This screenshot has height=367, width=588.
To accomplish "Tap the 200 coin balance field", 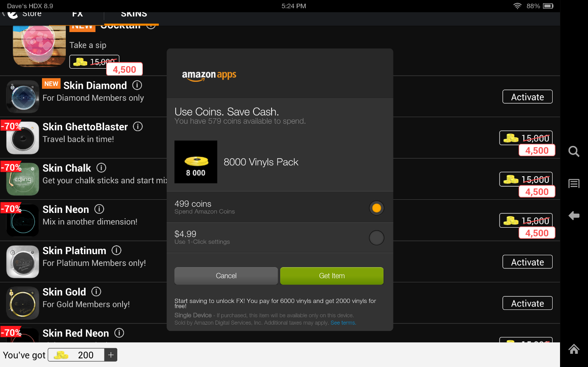I will (76, 355).
